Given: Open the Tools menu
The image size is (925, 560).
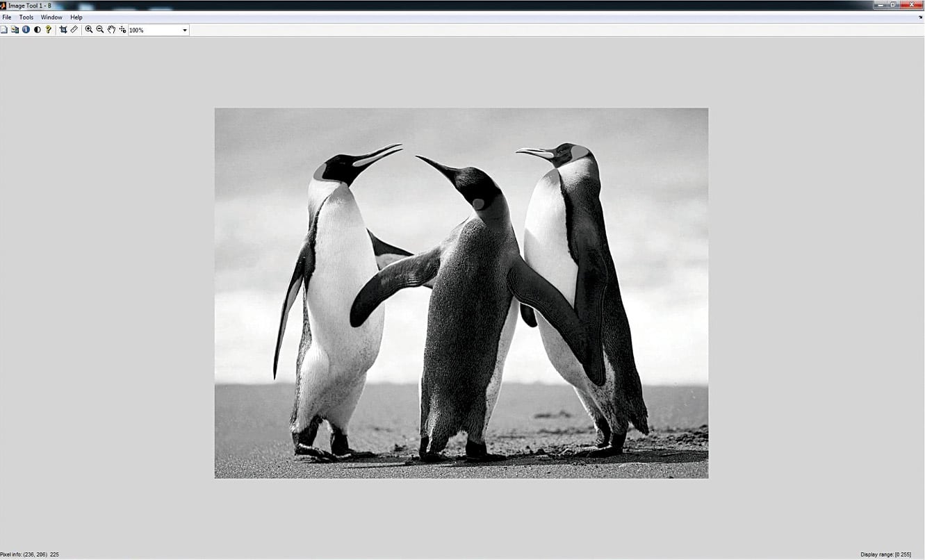Looking at the screenshot, I should coord(26,17).
